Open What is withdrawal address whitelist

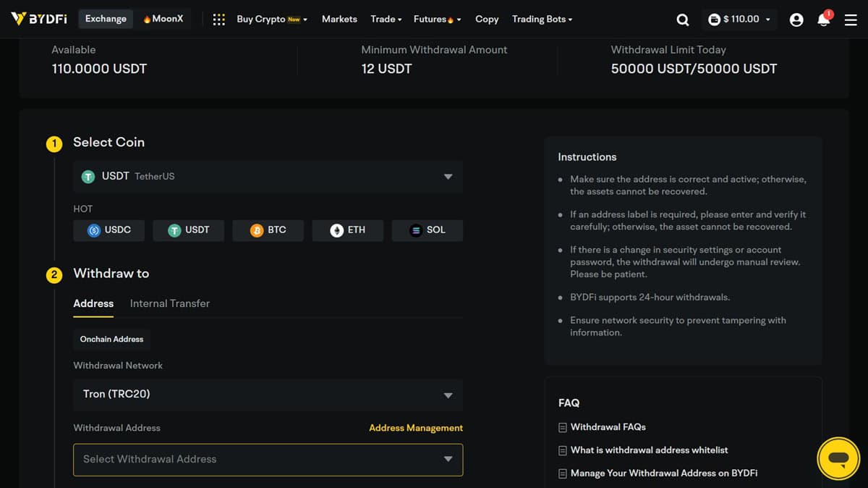click(650, 450)
